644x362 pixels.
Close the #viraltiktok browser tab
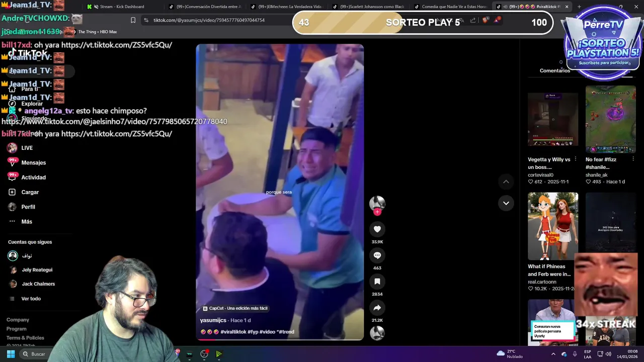click(x=567, y=7)
